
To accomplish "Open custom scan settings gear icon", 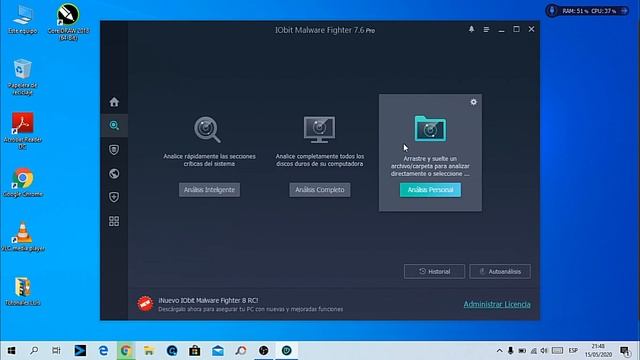I will [x=473, y=102].
